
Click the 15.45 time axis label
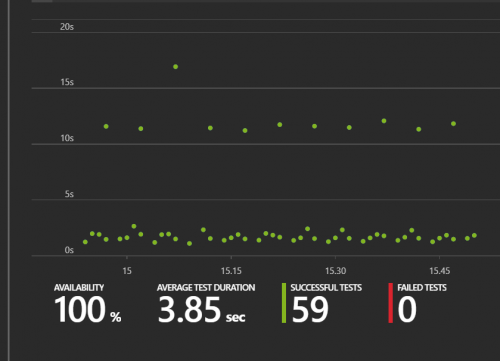[x=440, y=271]
